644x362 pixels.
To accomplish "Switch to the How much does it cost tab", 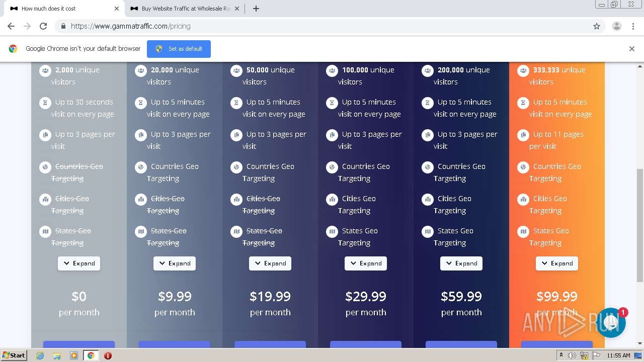I will 63,9.
